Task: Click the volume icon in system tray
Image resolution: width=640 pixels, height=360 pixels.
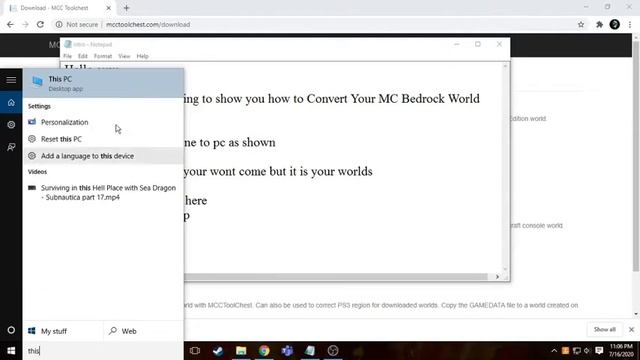Action: tap(587, 351)
